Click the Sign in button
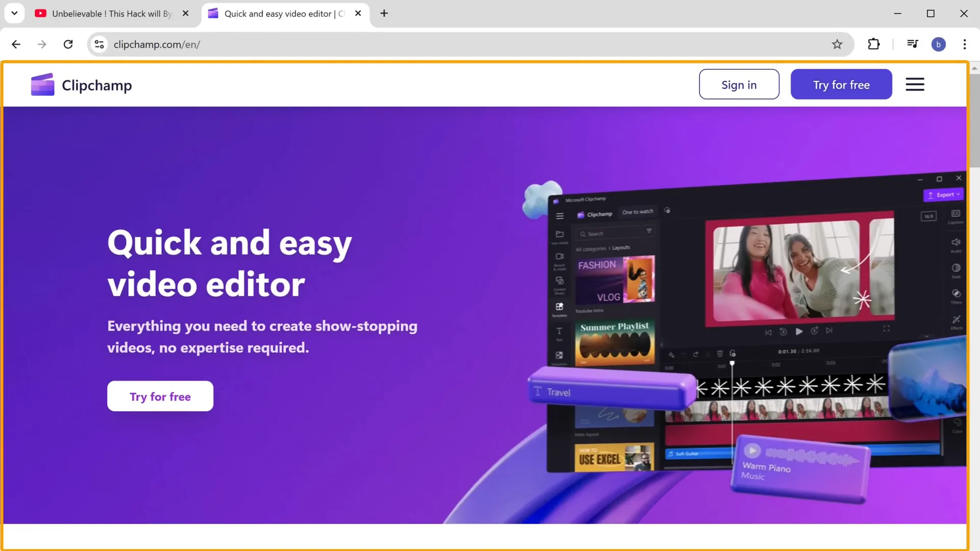Screen dimensions: 980x551 coord(739,85)
